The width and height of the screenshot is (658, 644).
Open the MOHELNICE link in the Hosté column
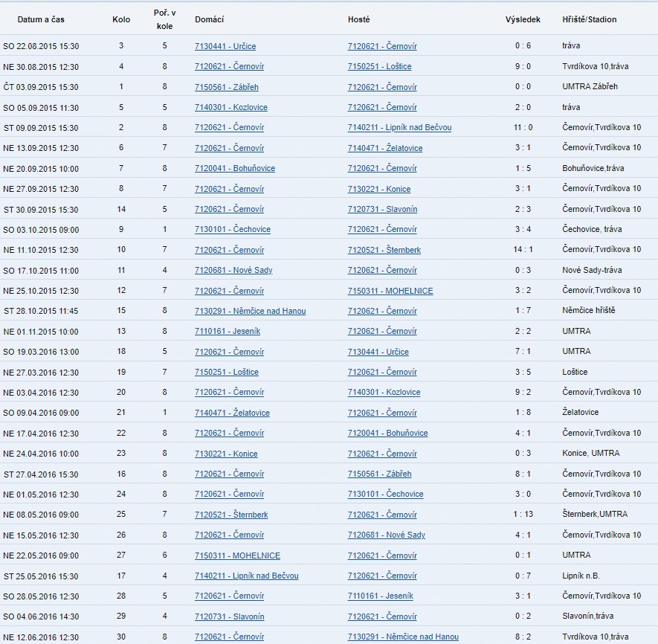[390, 291]
